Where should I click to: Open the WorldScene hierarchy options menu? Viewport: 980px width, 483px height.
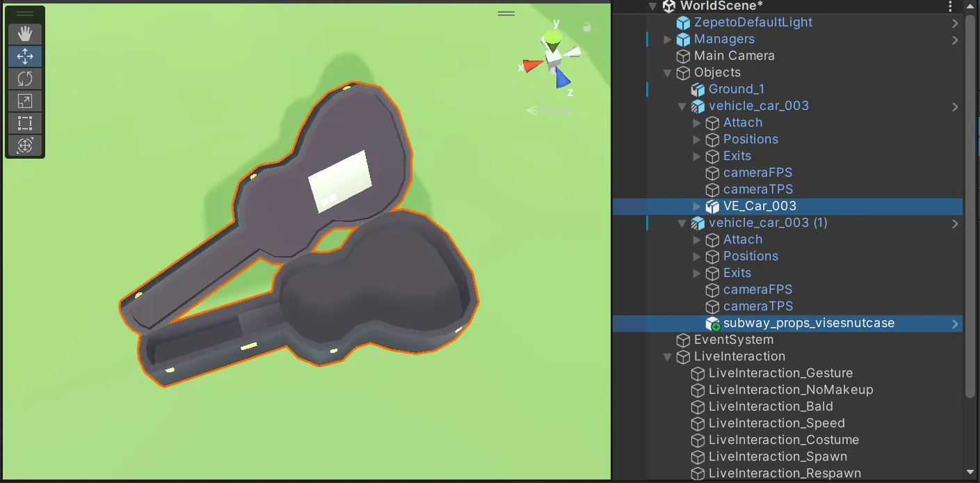(x=951, y=6)
